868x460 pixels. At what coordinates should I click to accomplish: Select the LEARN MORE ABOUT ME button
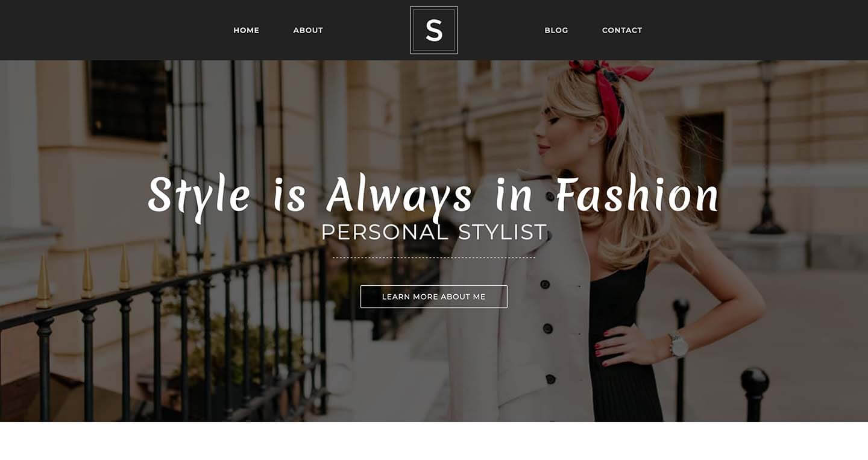tap(434, 297)
